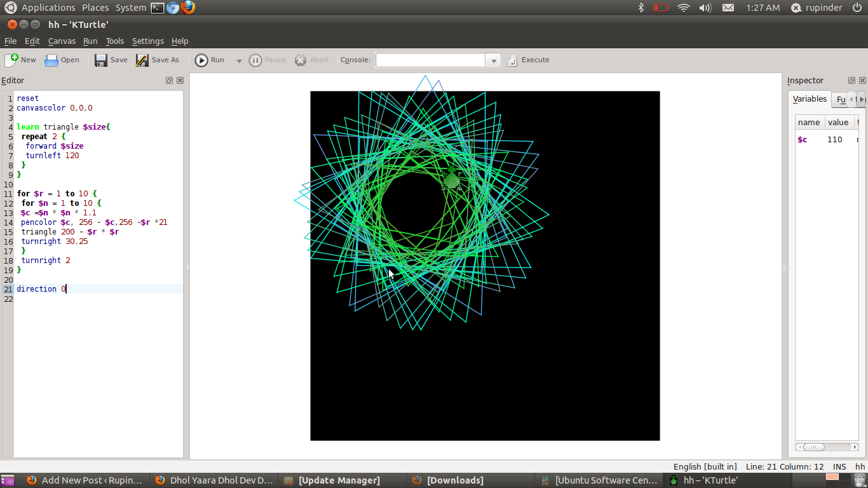
Task: Click 'English [built in]' in status bar
Action: coord(705,467)
